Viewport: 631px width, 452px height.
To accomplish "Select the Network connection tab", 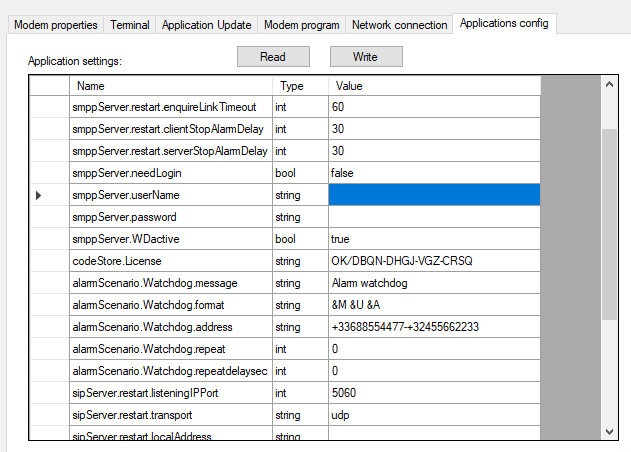I will click(x=399, y=24).
